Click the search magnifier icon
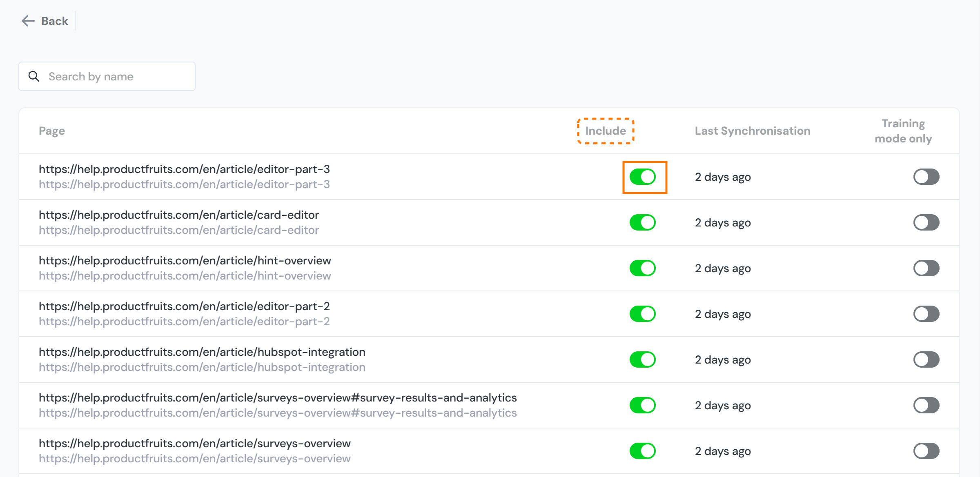The image size is (980, 477). [x=34, y=76]
